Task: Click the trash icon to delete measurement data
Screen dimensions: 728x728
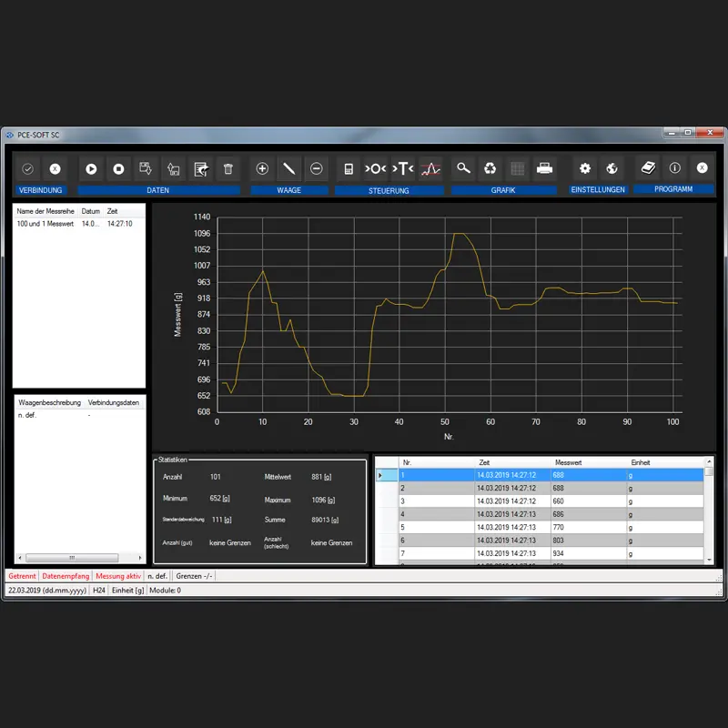Action: coord(227,169)
